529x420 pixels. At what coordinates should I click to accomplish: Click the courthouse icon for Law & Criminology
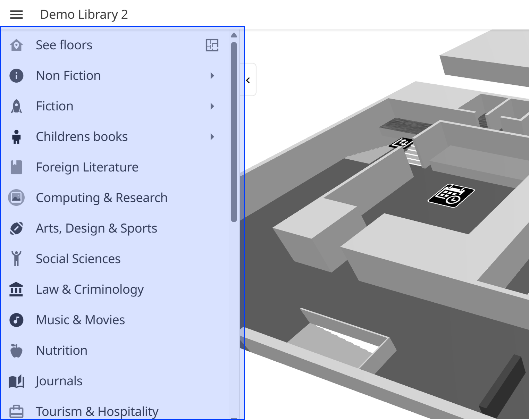point(16,289)
